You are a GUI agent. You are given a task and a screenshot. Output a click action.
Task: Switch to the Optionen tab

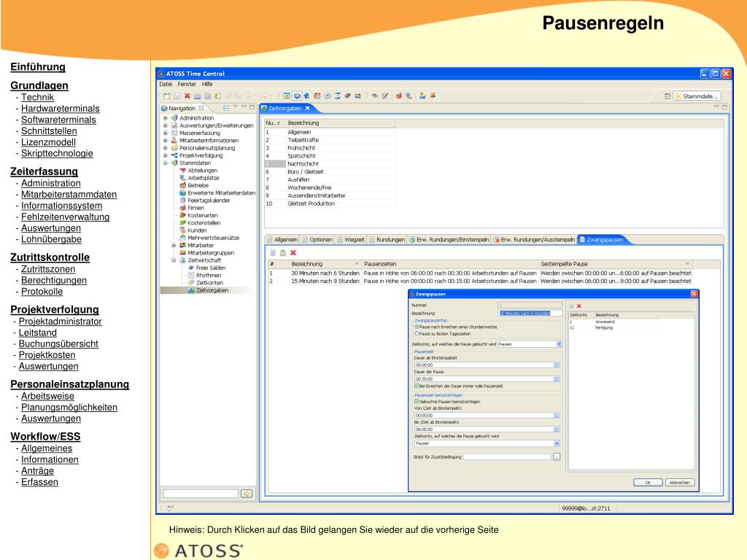pos(318,239)
